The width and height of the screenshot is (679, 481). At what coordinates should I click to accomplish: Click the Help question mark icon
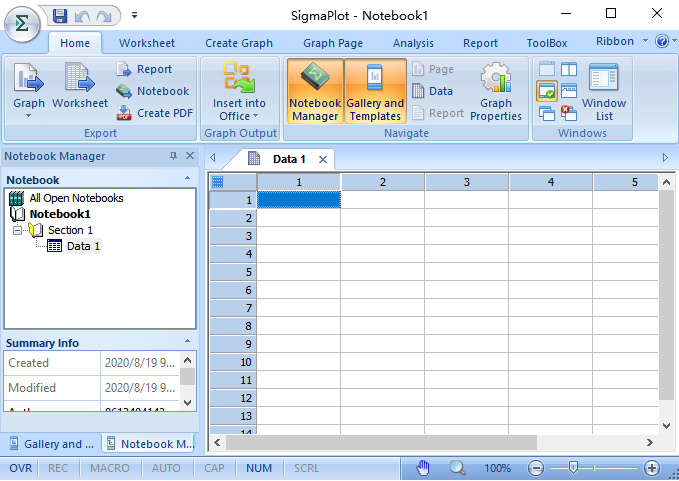click(x=661, y=42)
